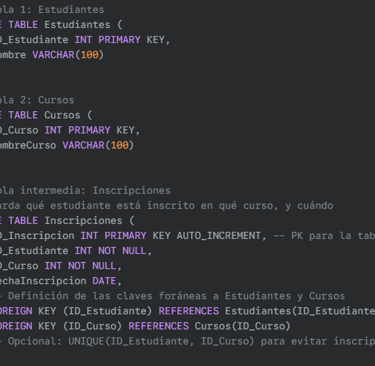Click the 'Estudiantes' table name in first CREATE statement

tap(77, 25)
